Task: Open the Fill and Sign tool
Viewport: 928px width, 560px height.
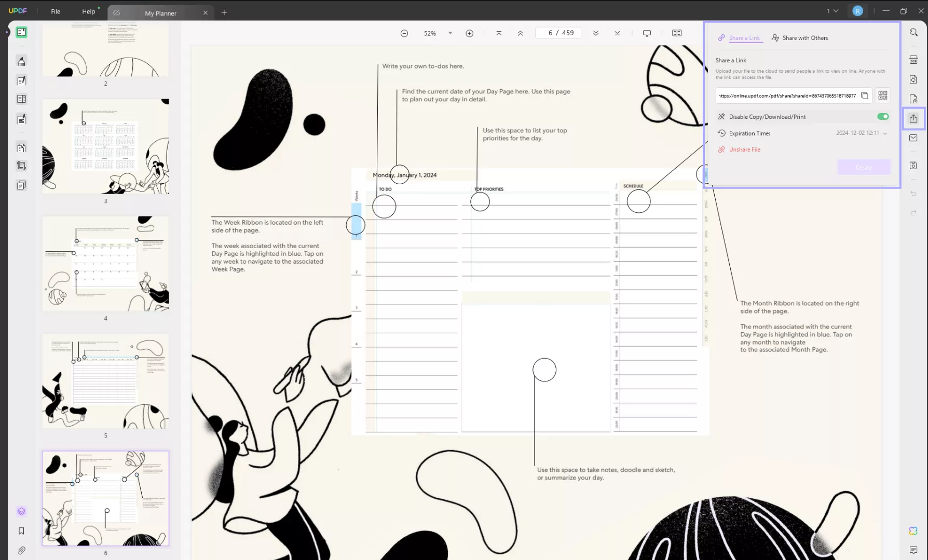Action: pyautogui.click(x=21, y=119)
